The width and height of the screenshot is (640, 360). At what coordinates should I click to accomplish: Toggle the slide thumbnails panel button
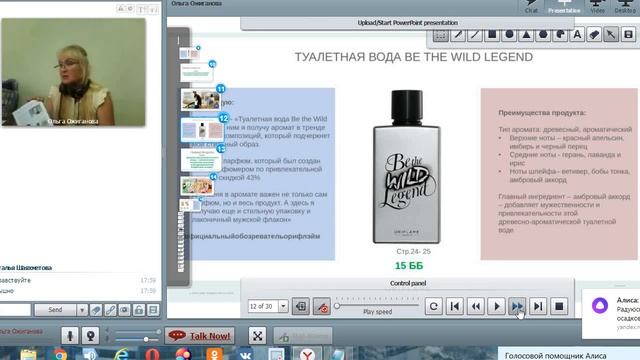pos(300,307)
